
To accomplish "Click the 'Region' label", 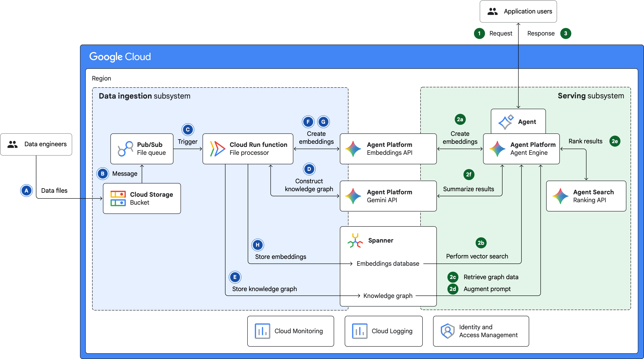I will [x=102, y=79].
